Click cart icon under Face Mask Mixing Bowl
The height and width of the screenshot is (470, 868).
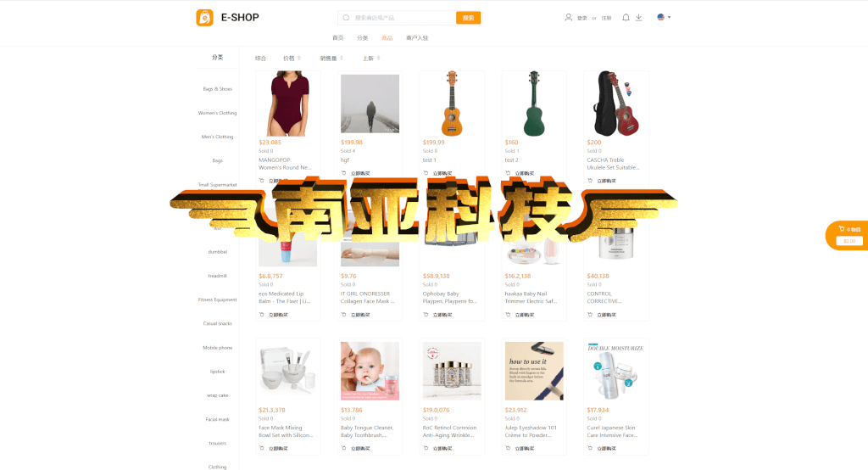click(262, 448)
